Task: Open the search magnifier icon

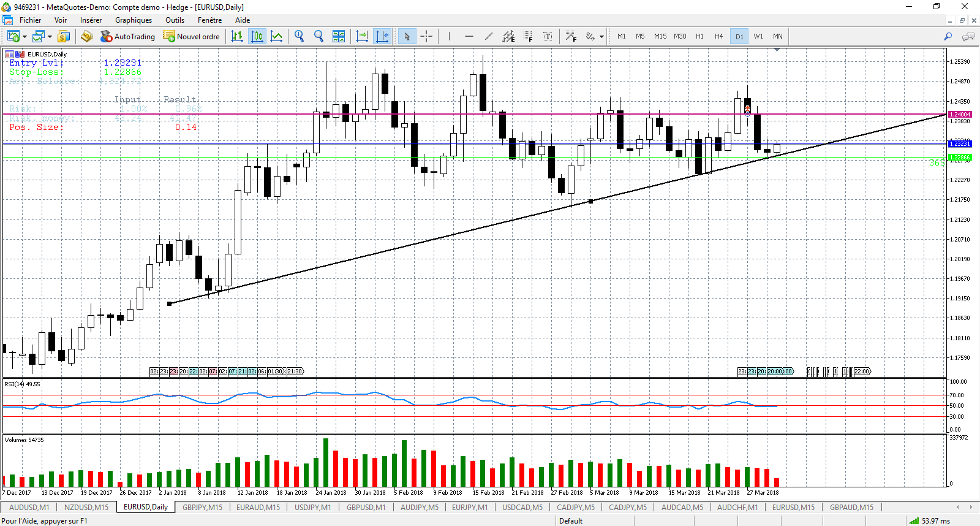Action: pyautogui.click(x=948, y=36)
